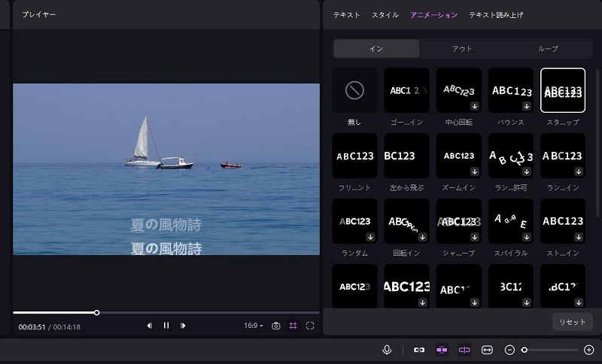Click the microphone voiceover icon
The image size is (602, 364).
pyautogui.click(x=387, y=350)
